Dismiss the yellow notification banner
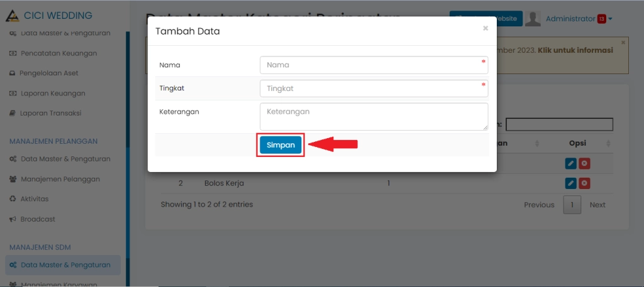Viewport: 644px width, 287px height. (623, 43)
